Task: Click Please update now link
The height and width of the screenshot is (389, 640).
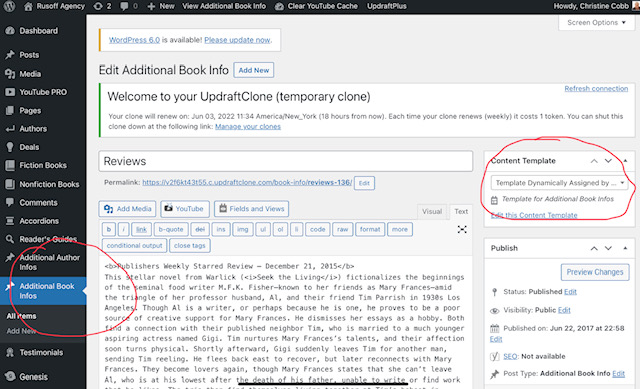Action: pos(237,40)
